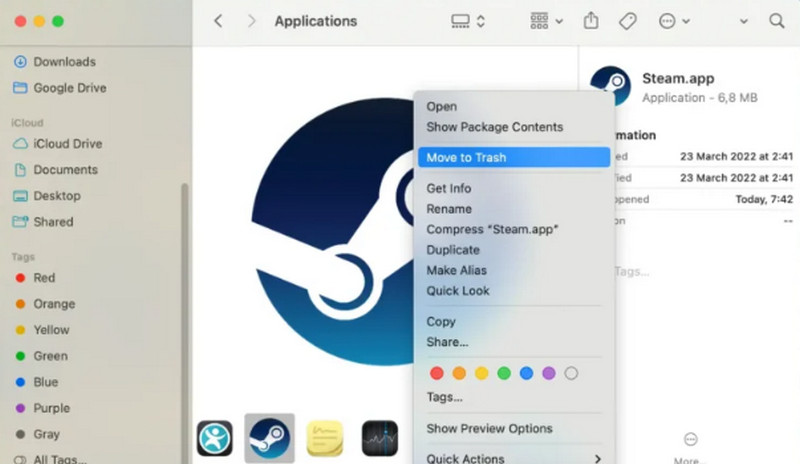Image resolution: width=800 pixels, height=464 pixels.
Task: Select the Steam app thumbnail
Action: [269, 438]
